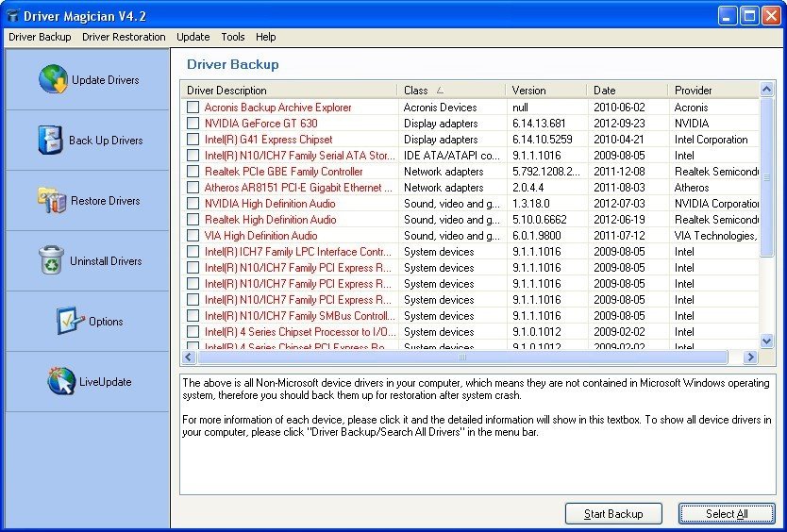Click the Start Backup button
Image resolution: width=787 pixels, height=532 pixels.
(613, 513)
